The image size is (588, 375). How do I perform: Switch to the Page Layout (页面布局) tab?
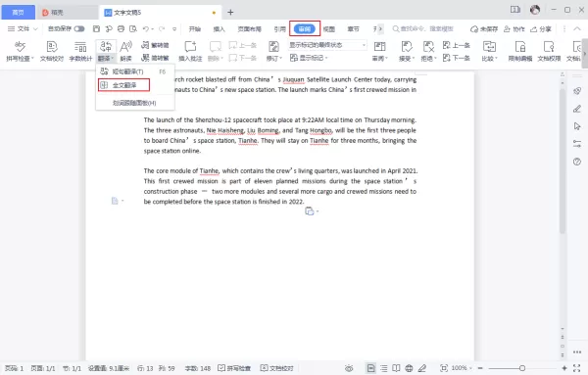pyautogui.click(x=249, y=28)
